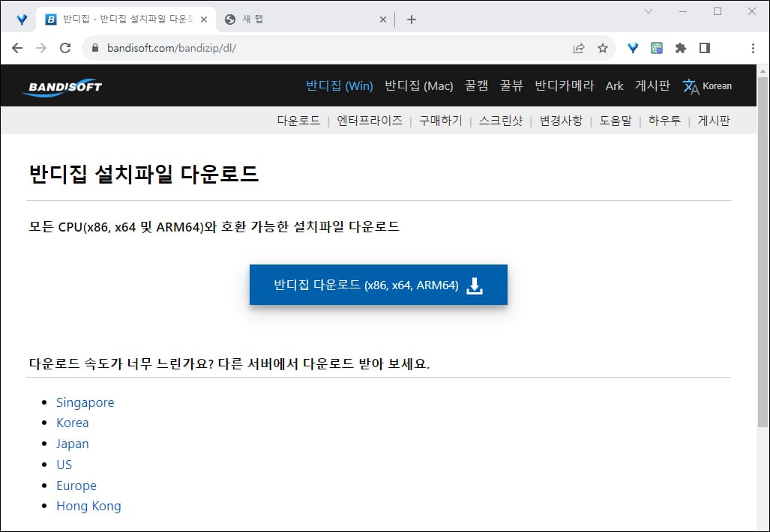Click inside the address bar
770x532 pixels.
tap(225, 46)
